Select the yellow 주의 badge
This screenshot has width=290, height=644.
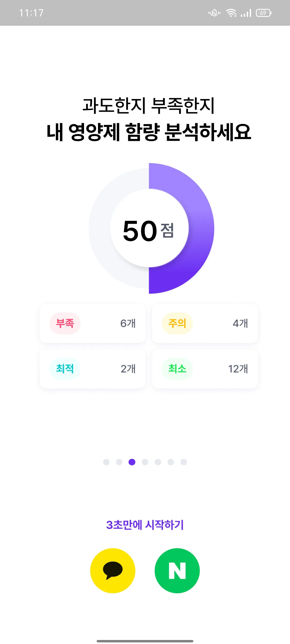177,323
